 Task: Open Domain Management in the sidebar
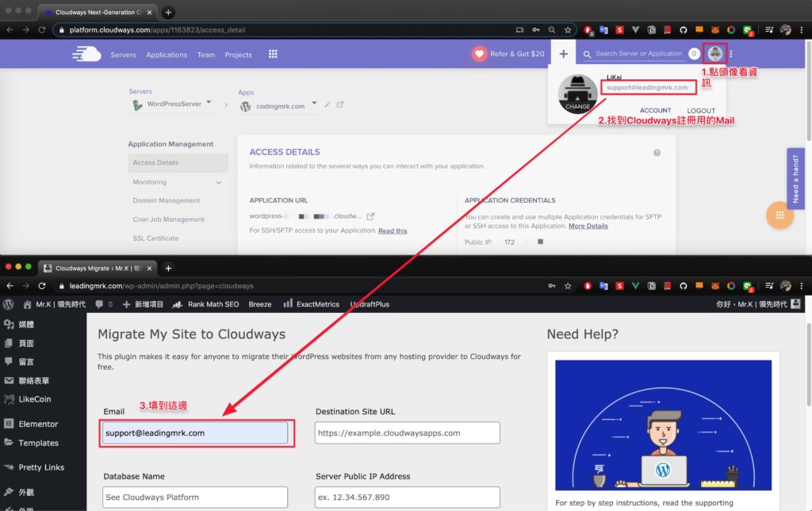click(x=167, y=200)
